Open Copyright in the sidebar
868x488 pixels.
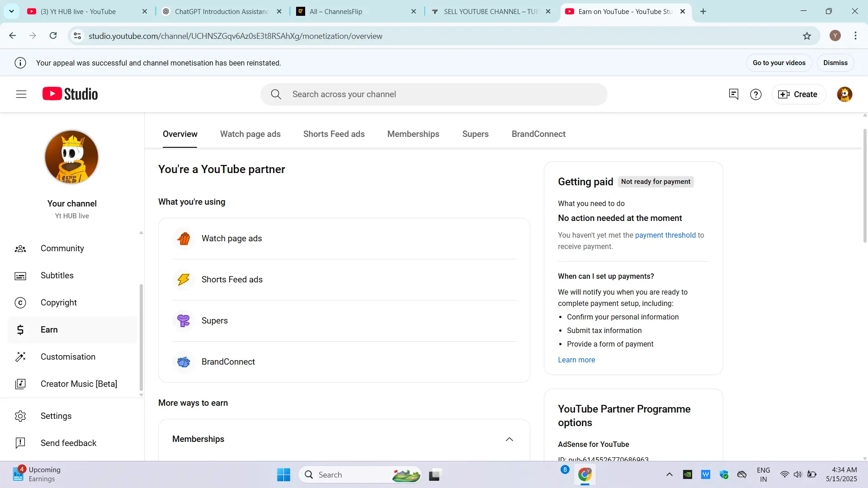pos(72,303)
